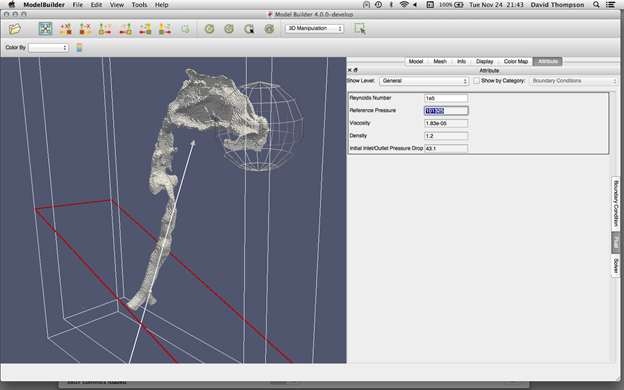Click the first center of rotation icon
The height and width of the screenshot is (390, 624).
209,29
